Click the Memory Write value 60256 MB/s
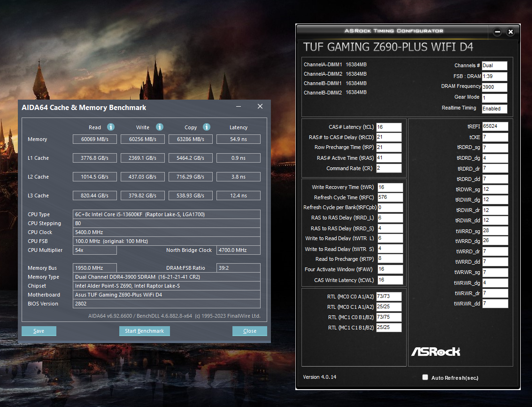Screen dimensions: 532x407 tap(142, 139)
